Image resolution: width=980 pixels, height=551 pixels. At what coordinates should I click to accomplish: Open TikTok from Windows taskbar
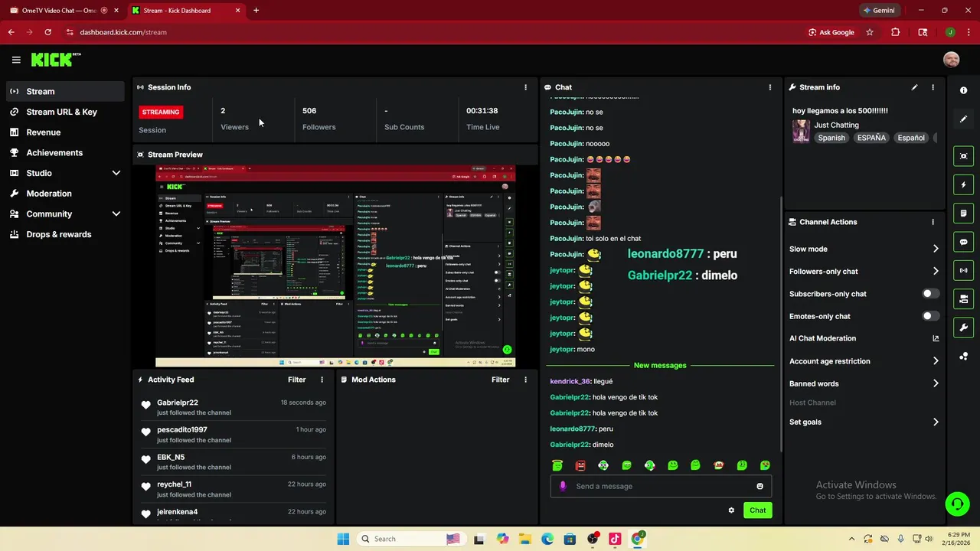click(615, 539)
